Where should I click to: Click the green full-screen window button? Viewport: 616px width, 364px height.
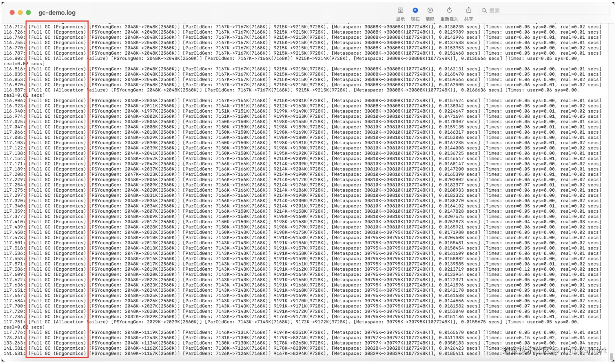pos(28,12)
